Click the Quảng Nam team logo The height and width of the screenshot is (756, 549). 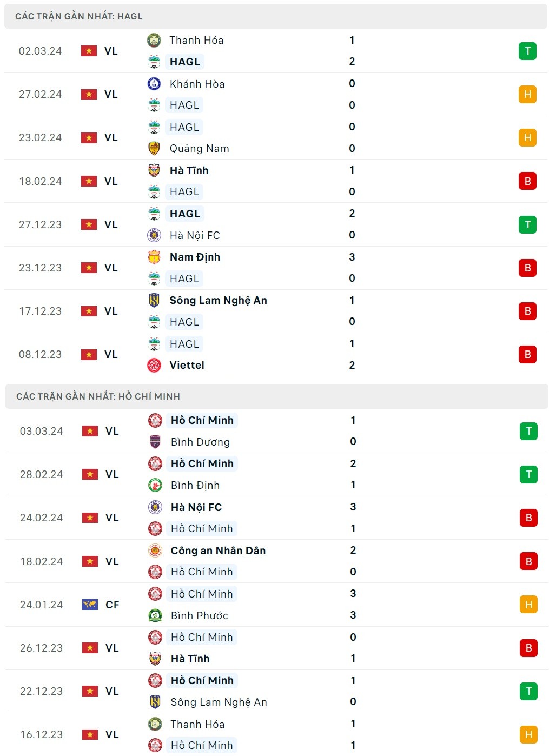(x=154, y=148)
